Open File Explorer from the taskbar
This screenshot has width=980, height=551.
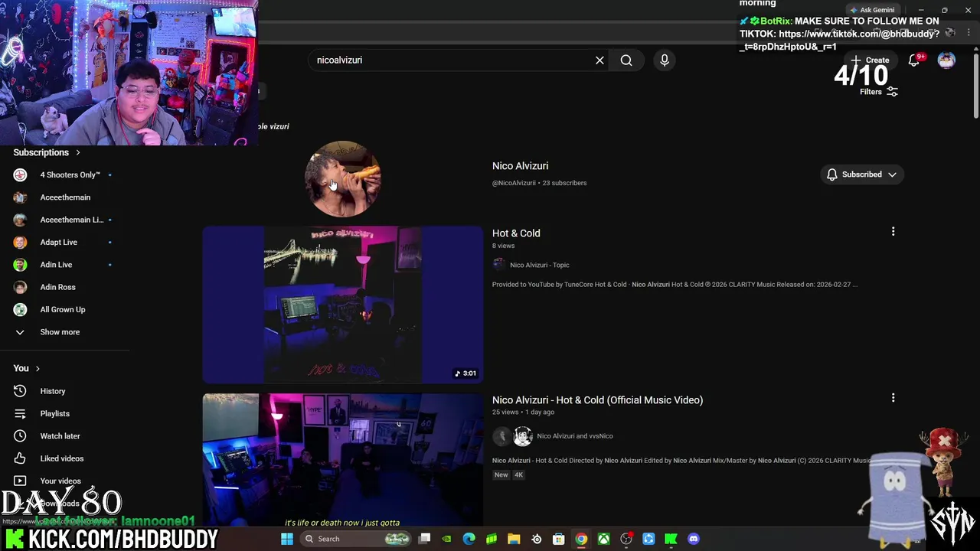pyautogui.click(x=514, y=539)
